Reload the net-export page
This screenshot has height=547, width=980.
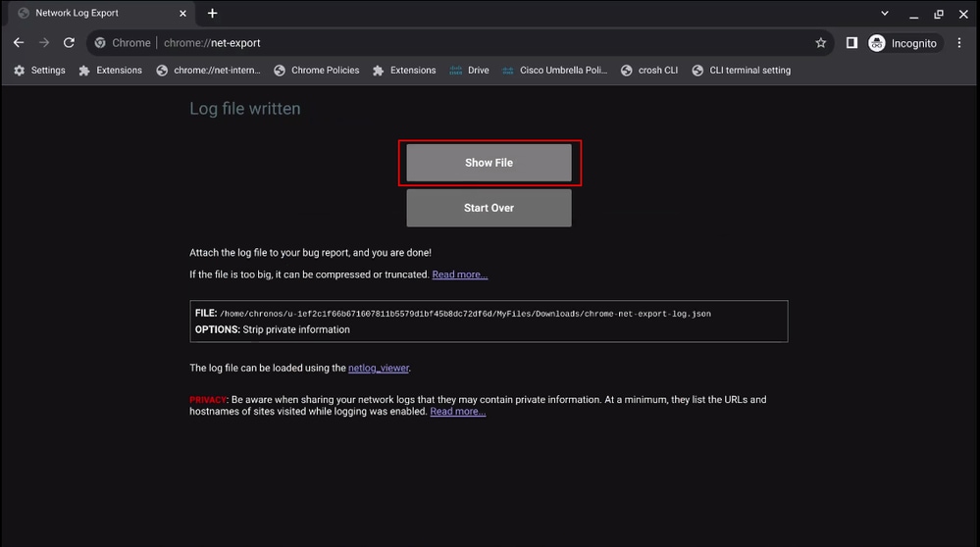click(69, 42)
